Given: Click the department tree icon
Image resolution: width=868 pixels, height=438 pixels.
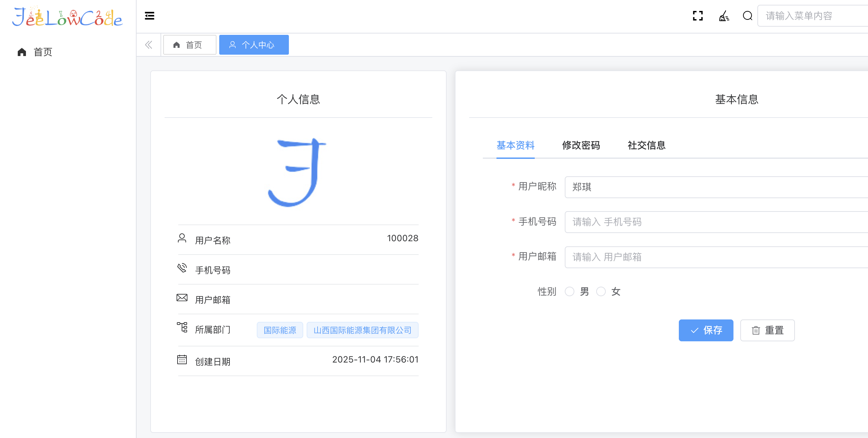Looking at the screenshot, I should (182, 327).
